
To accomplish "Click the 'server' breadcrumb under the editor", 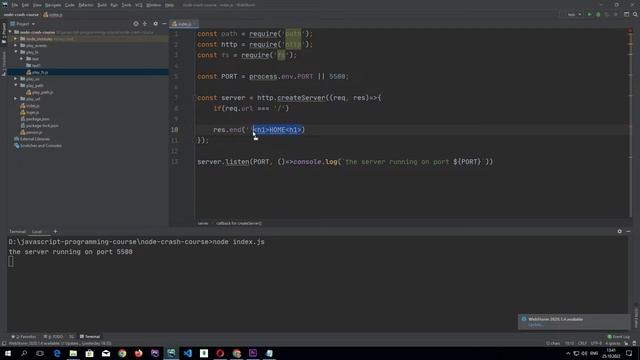I will pyautogui.click(x=203, y=223).
